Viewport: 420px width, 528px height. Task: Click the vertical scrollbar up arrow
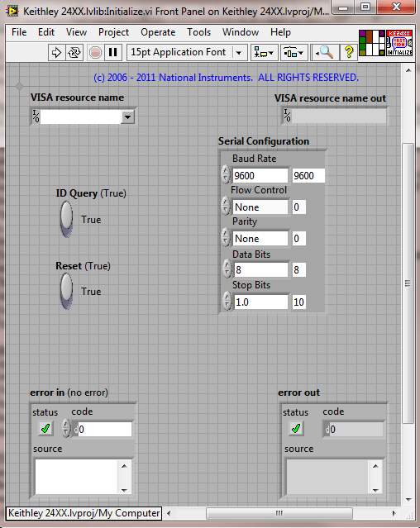[408, 70]
